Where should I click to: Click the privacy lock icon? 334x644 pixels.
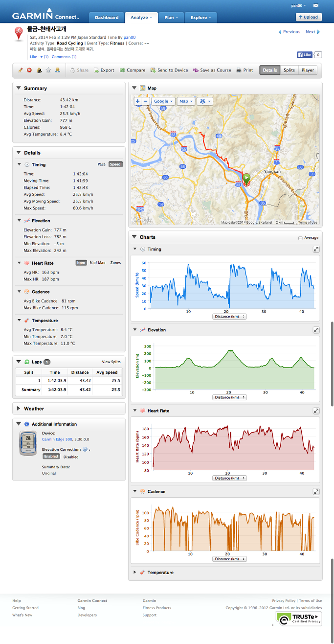[x=39, y=70]
